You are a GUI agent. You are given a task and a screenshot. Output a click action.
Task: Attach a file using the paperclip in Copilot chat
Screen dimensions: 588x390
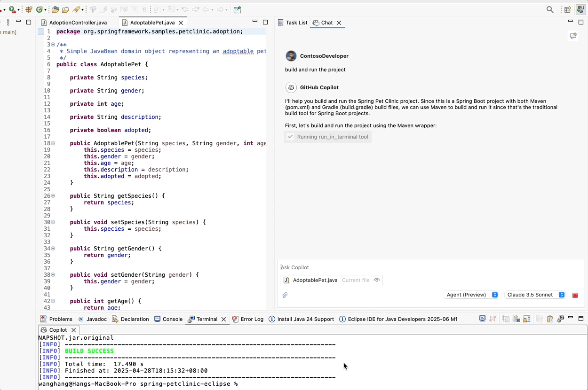[285, 295]
